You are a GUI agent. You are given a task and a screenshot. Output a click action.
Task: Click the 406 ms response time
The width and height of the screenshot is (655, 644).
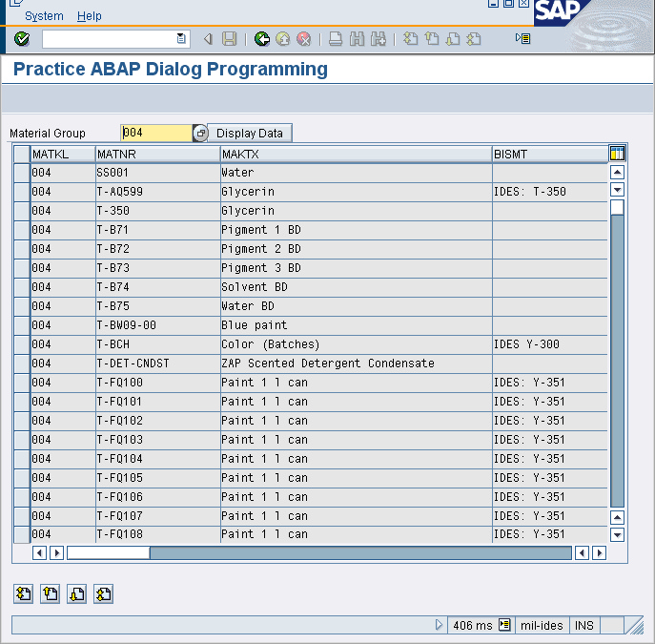click(473, 626)
